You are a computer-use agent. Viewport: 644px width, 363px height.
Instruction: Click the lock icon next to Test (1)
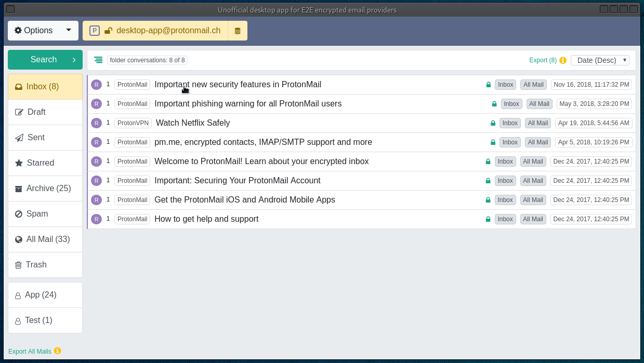coord(18,321)
